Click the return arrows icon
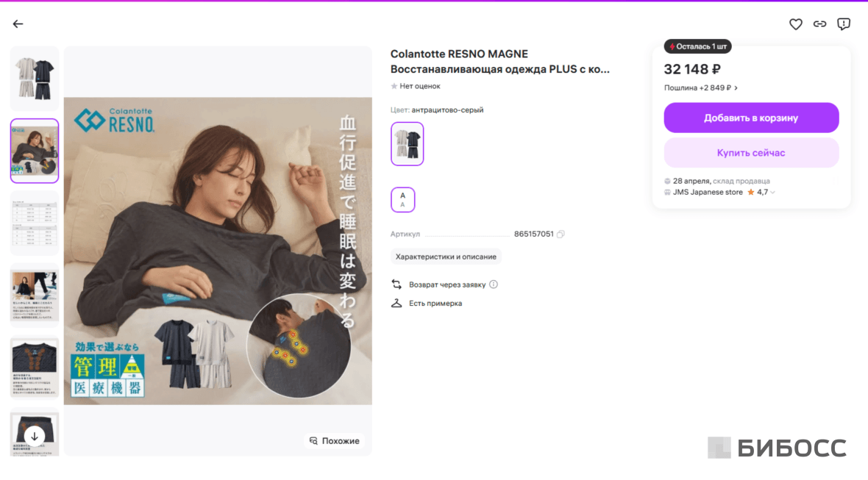 click(396, 284)
